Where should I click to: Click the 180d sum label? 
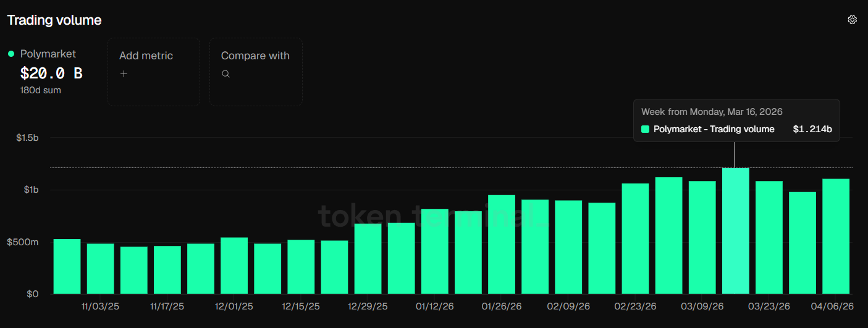pos(41,90)
